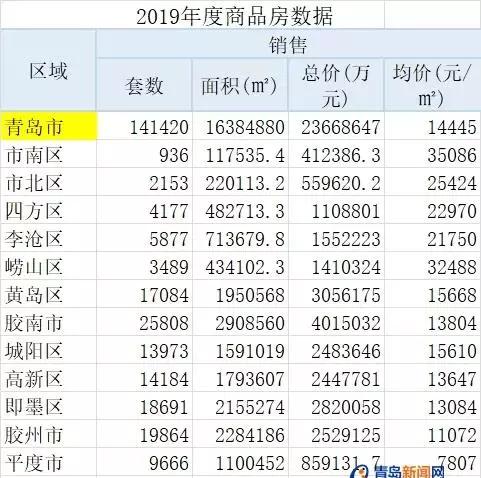Click the 销售 merged header cell
Viewport: 481px width, 478px height.
(288, 45)
